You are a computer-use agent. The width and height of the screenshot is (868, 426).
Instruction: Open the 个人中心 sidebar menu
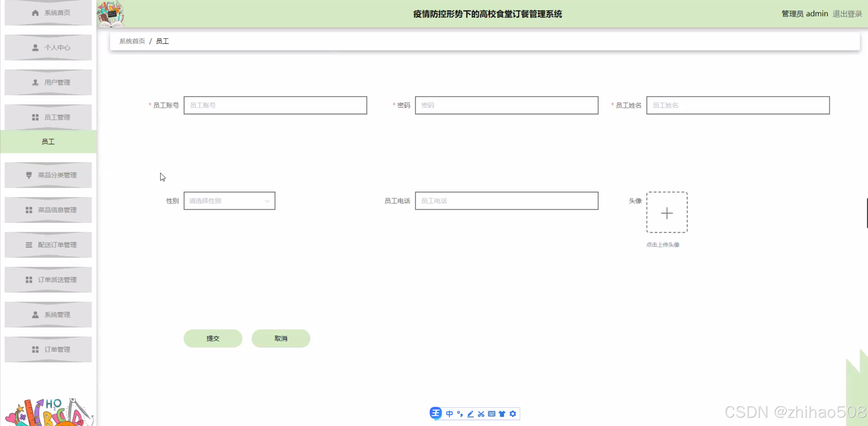click(48, 48)
